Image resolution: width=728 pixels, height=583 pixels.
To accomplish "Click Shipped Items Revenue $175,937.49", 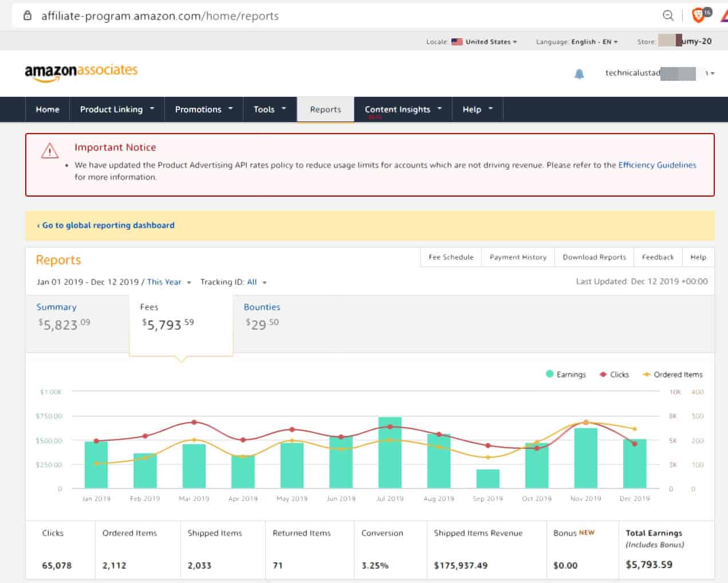I will pos(461,565).
